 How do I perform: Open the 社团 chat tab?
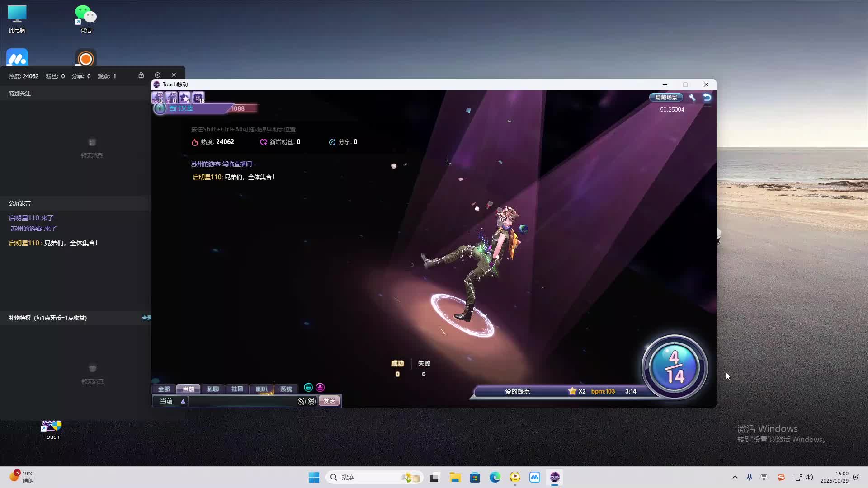pos(237,389)
